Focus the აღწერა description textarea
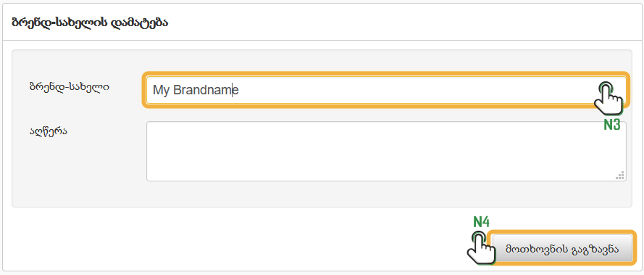The width and height of the screenshot is (644, 275). [x=386, y=151]
